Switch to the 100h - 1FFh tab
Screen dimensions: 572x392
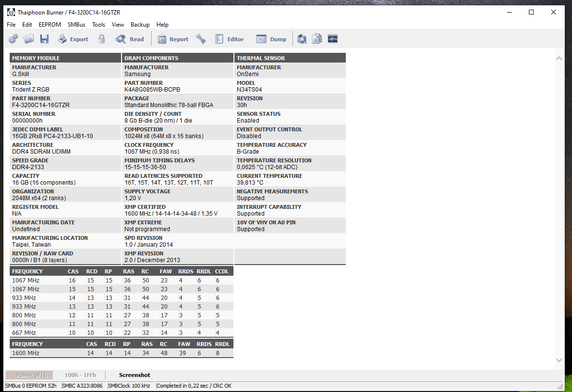(80, 375)
